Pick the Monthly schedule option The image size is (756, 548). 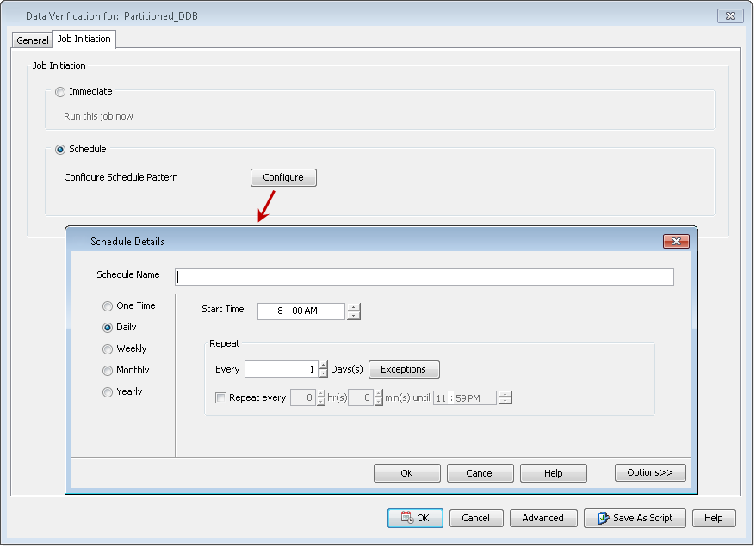coord(108,371)
